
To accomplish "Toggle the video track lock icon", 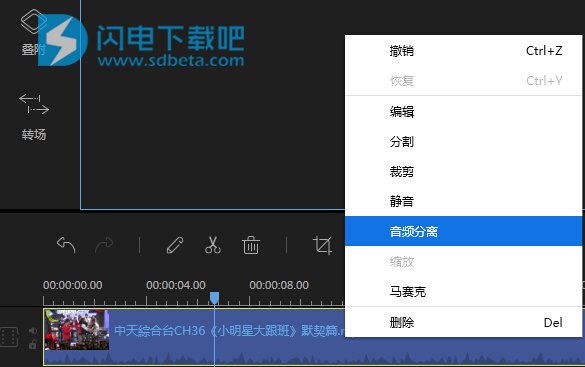I will click(33, 345).
